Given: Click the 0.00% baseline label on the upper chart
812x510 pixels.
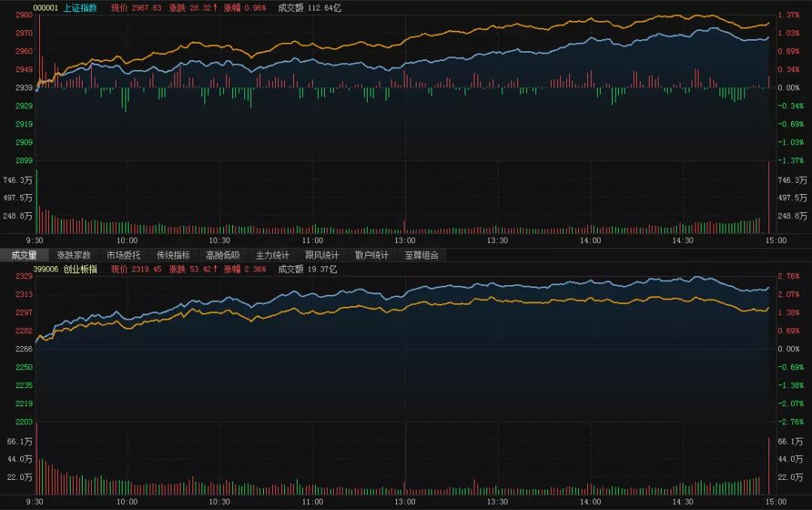Looking at the screenshot, I should click(789, 87).
